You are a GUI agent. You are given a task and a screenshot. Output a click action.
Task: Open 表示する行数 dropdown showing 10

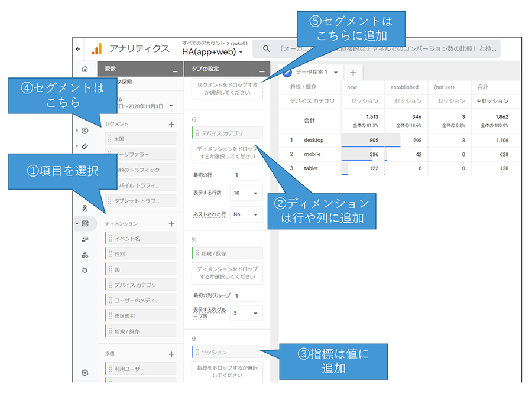[x=246, y=193]
